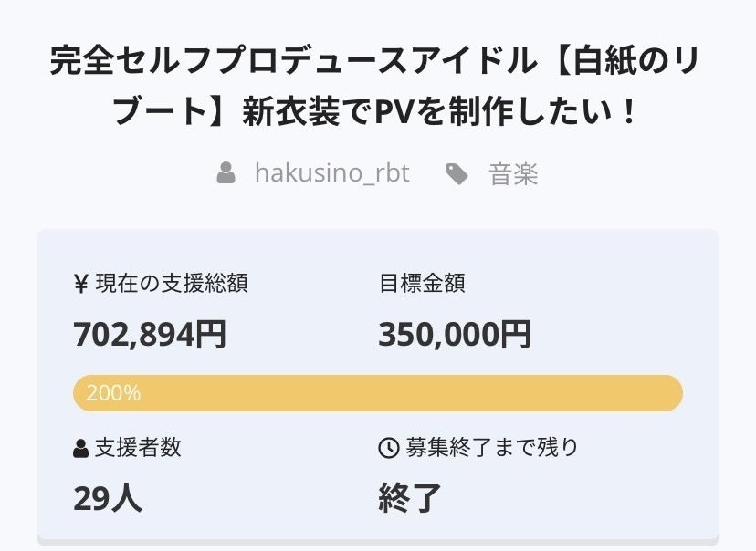Click the yen icon beside 現在の支援総額
The width and height of the screenshot is (756, 551).
[x=80, y=284]
